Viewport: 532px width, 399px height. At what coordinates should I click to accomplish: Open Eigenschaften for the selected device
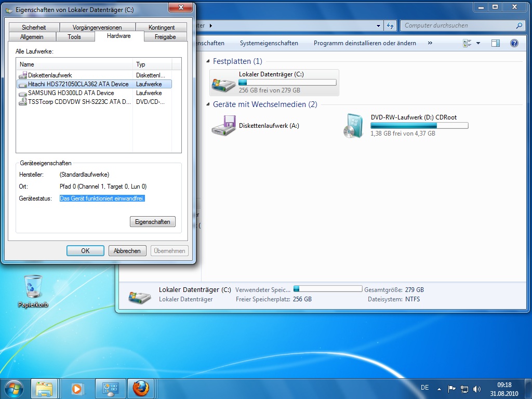[153, 221]
